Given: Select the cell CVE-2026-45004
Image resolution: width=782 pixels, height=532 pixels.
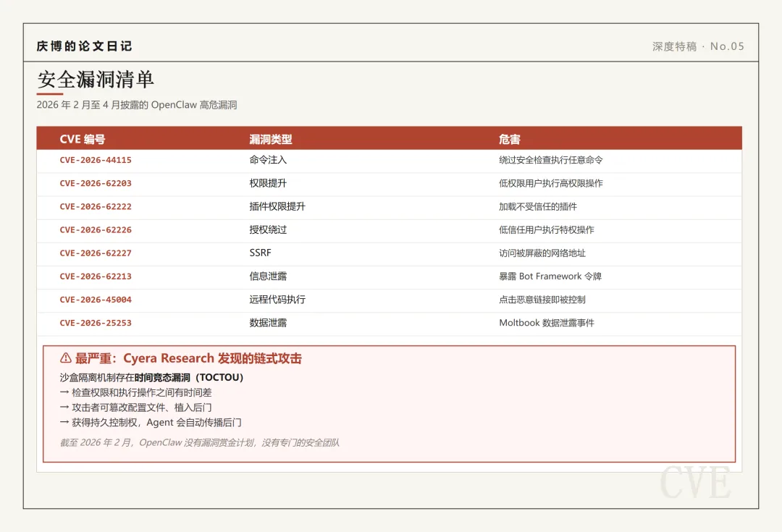Looking at the screenshot, I should pos(96,300).
